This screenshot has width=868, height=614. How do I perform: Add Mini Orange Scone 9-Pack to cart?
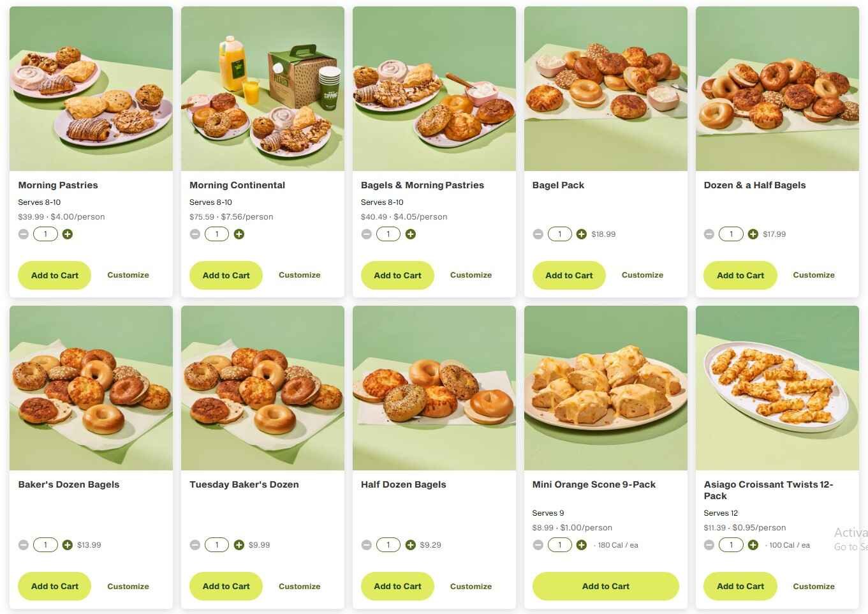605,586
